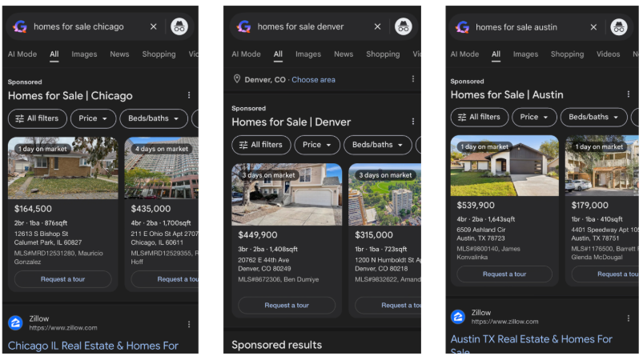
Task: Open more options for Austin Zillow result
Action: pos(628,318)
